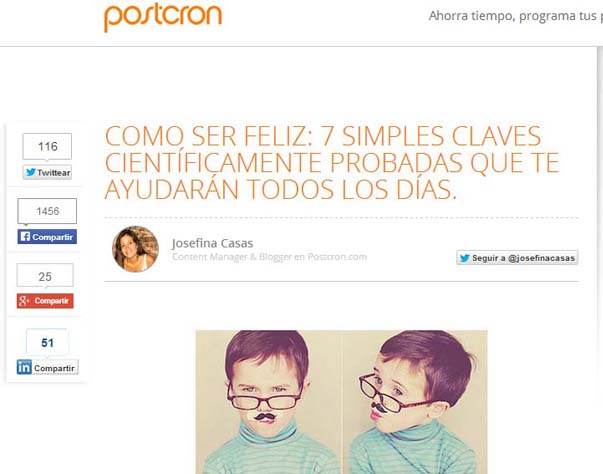This screenshot has width=603, height=474.
Task: Click the Postcron logo
Action: tap(163, 17)
